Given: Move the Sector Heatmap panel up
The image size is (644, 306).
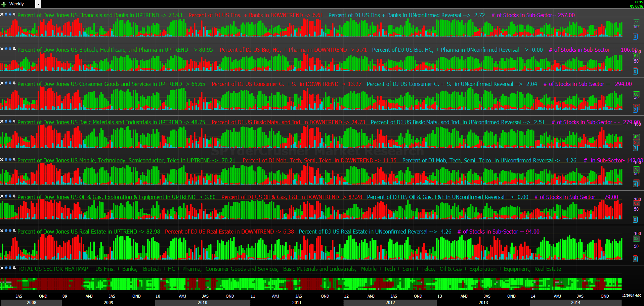Looking at the screenshot, I should [x=6, y=268].
